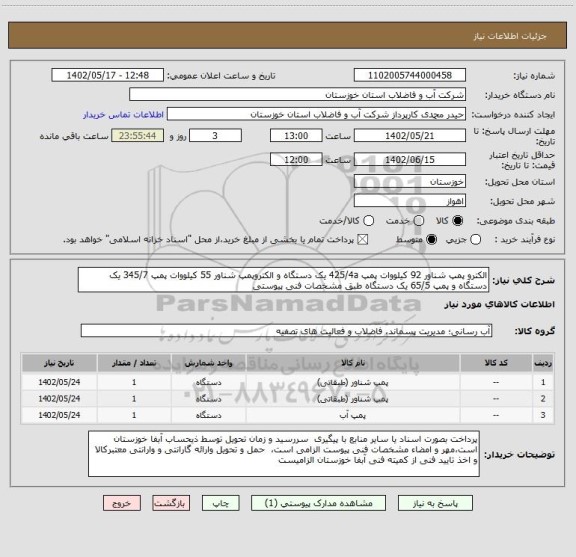576x557 pixels.
Task: Select the کالا radio button
Action: coord(458,221)
